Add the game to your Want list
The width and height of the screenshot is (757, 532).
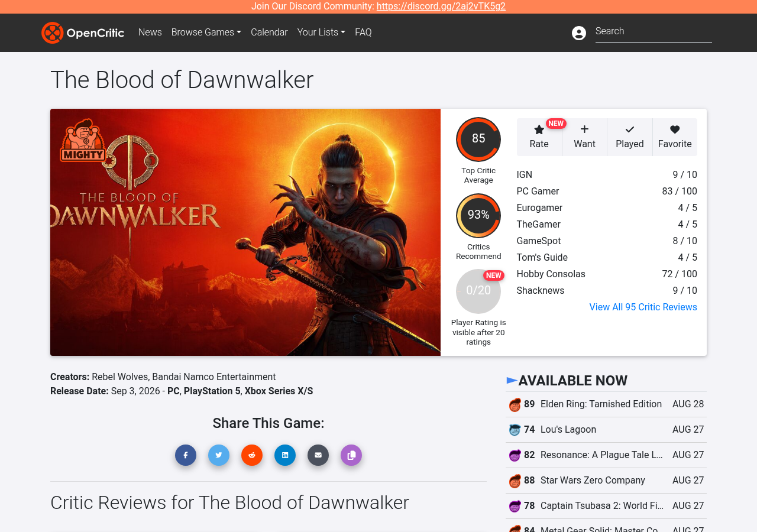584,137
